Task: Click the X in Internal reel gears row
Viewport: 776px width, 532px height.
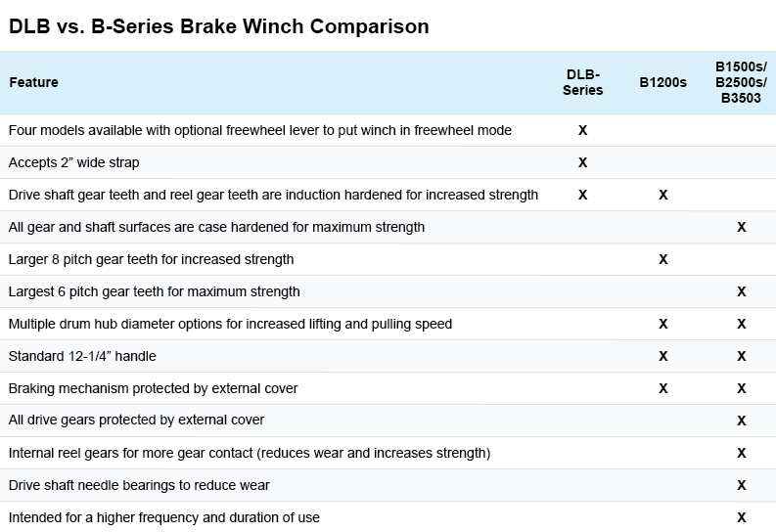Action: [742, 453]
